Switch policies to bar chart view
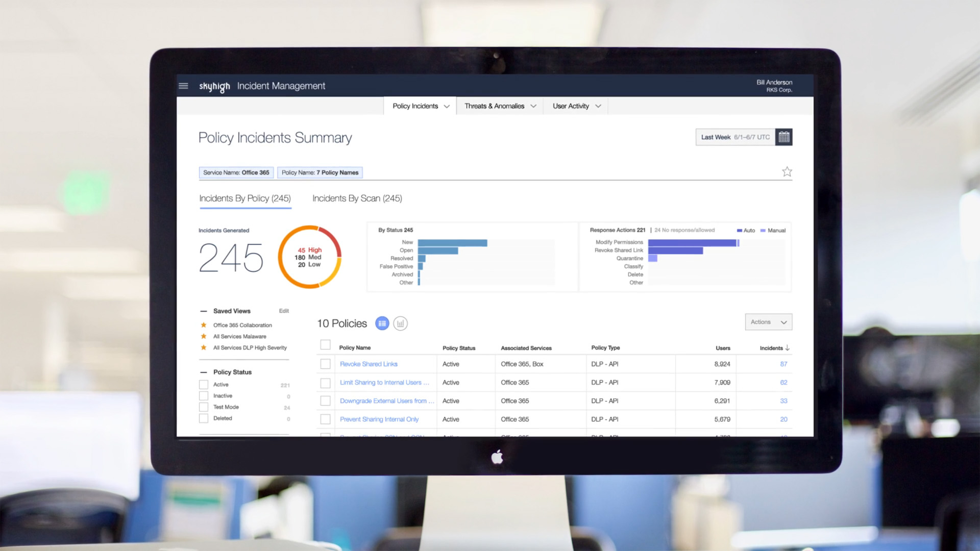This screenshot has width=980, height=551. 401,323
